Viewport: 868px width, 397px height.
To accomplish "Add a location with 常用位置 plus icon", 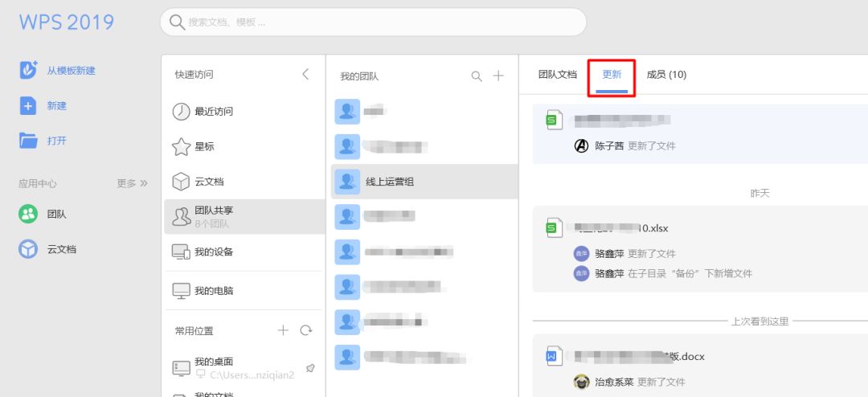I will [283, 330].
